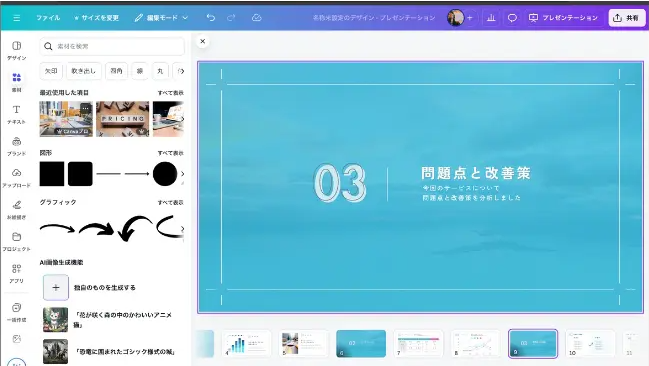Insert the arrow line shape
649x366 pixels.
[x=137, y=174]
